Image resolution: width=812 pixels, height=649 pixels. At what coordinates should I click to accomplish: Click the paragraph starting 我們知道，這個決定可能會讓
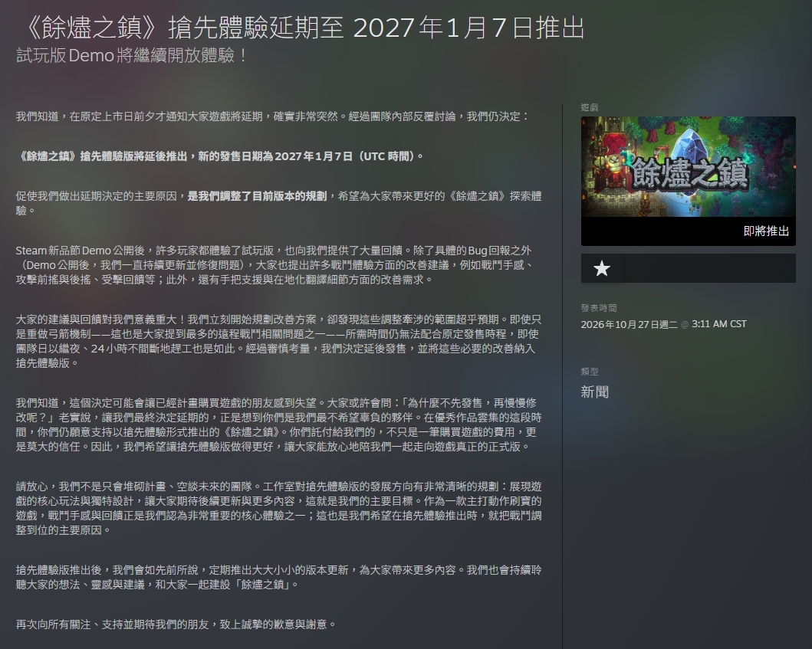point(278,424)
